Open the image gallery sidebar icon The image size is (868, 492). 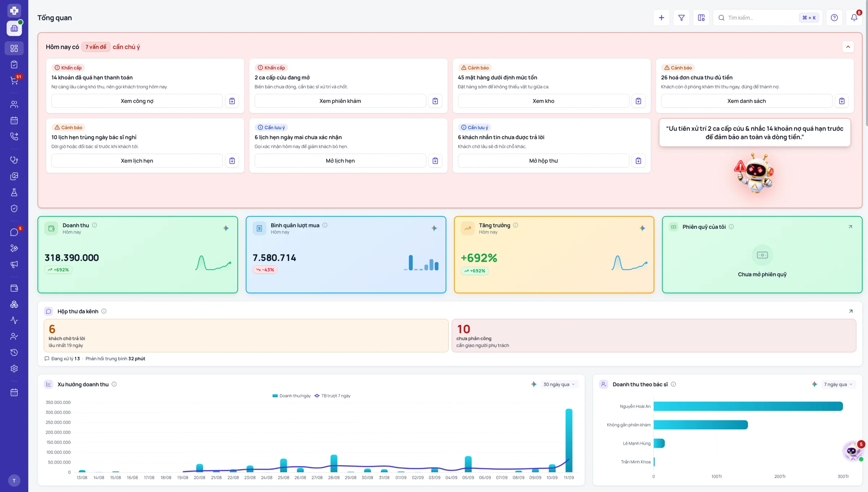point(14,176)
